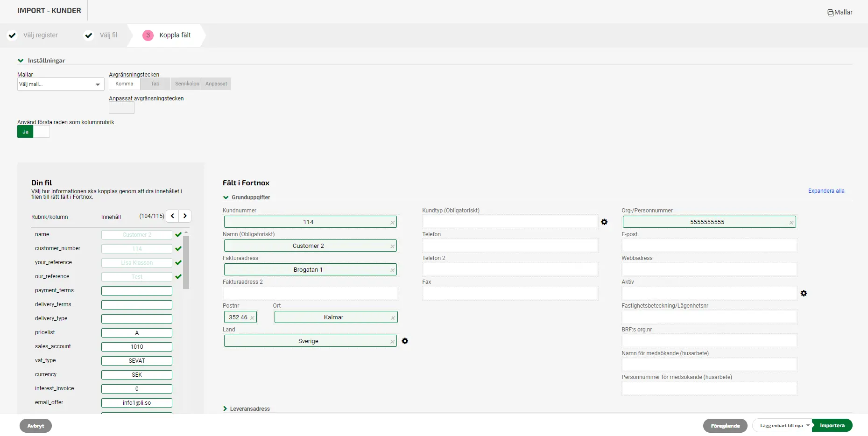Clear the Kundnummer field value 114

click(x=392, y=223)
